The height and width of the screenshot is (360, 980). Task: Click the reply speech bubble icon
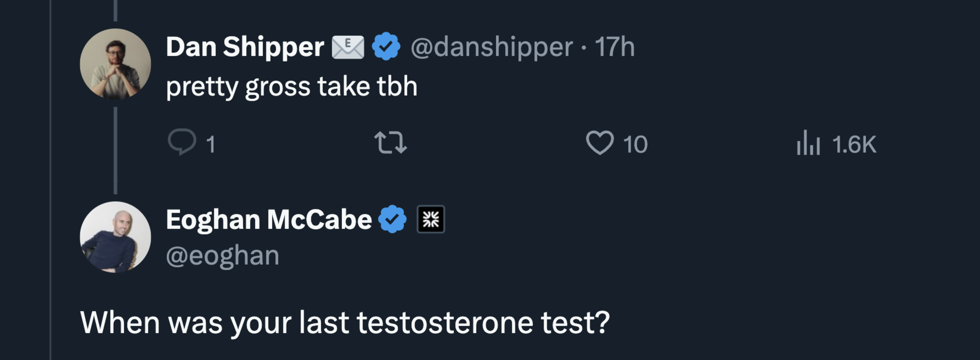point(182,142)
